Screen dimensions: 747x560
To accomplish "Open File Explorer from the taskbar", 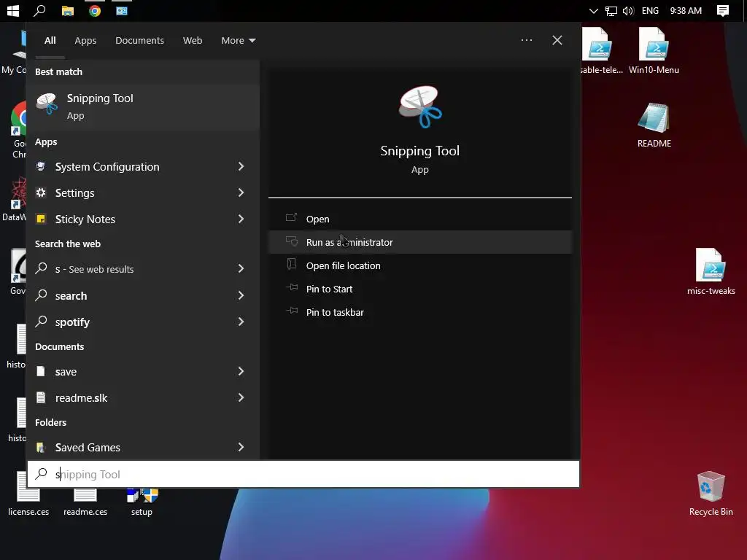I will click(68, 10).
